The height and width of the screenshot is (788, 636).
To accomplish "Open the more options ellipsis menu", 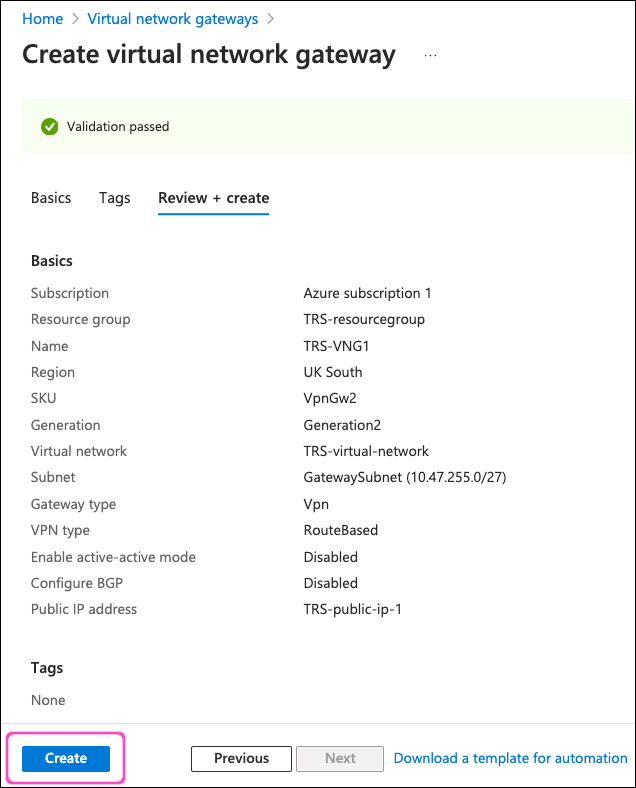I will pos(431,55).
